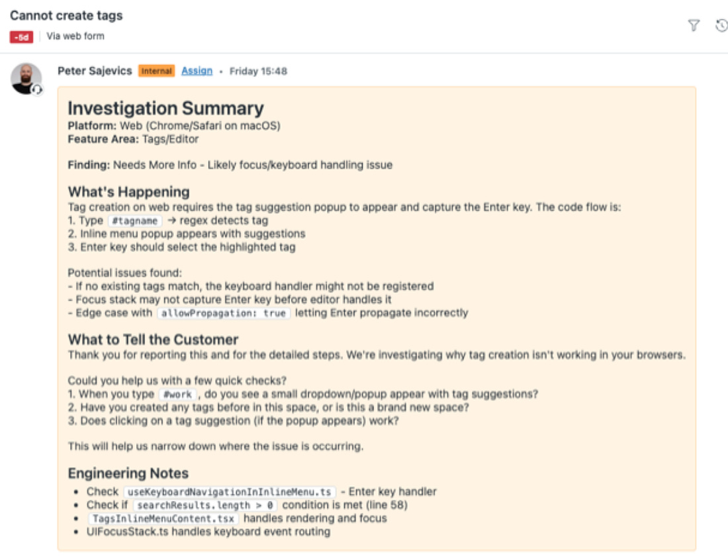Screen dimensions: 728x560
Task: Click the What to Tell the Customer heading
Action: [154, 340]
